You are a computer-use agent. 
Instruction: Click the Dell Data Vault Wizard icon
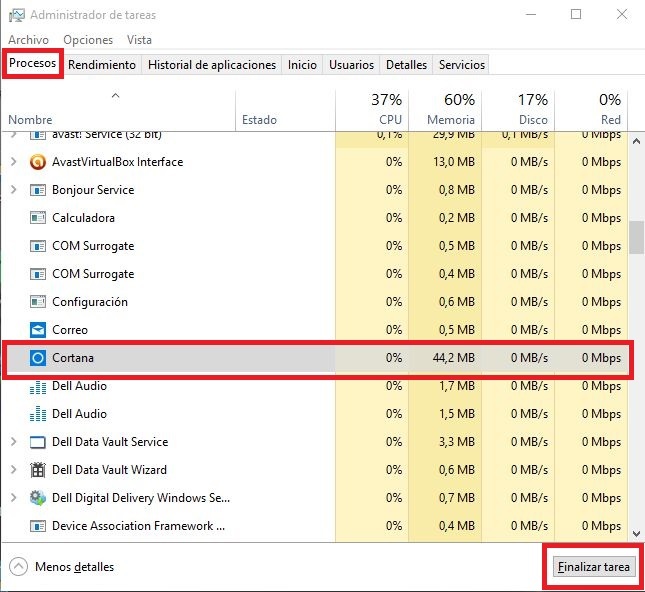[x=38, y=470]
